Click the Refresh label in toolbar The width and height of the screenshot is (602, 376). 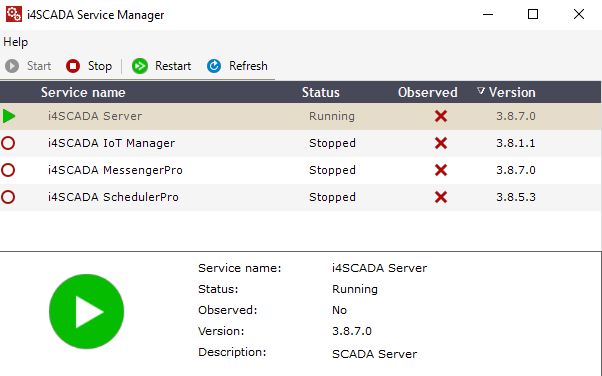click(x=248, y=66)
